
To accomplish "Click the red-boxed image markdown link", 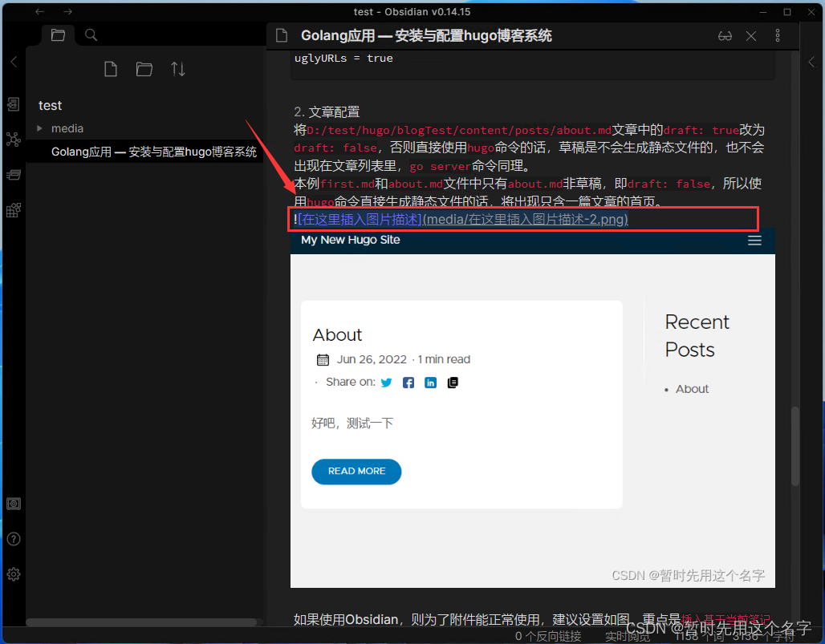I will (459, 220).
